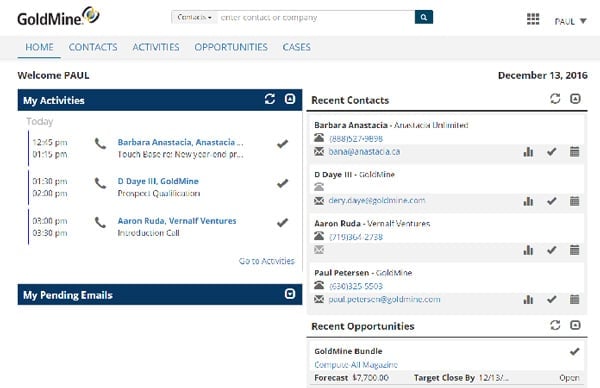Follow the Go to Activities link
600x388 pixels.
point(267,261)
